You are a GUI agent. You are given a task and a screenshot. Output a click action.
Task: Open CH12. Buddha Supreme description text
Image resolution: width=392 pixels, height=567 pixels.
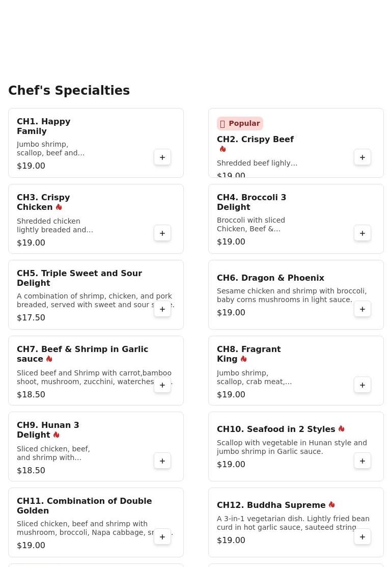[293, 523]
